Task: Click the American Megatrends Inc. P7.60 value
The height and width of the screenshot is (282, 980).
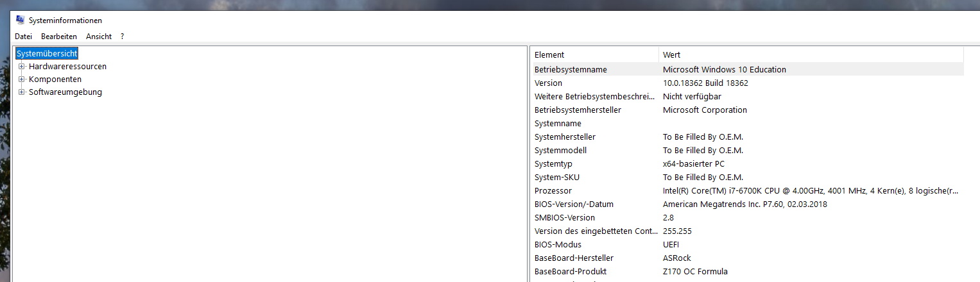Action: coord(744,204)
